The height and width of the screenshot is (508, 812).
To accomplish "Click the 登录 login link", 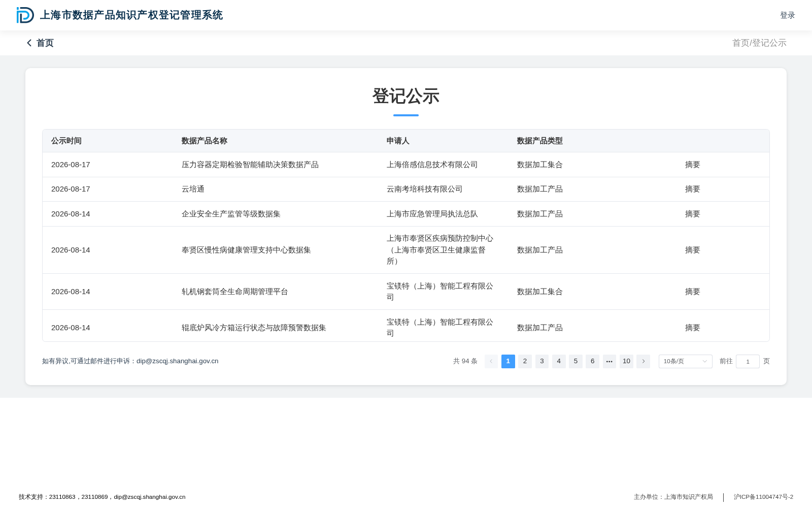I will [787, 15].
